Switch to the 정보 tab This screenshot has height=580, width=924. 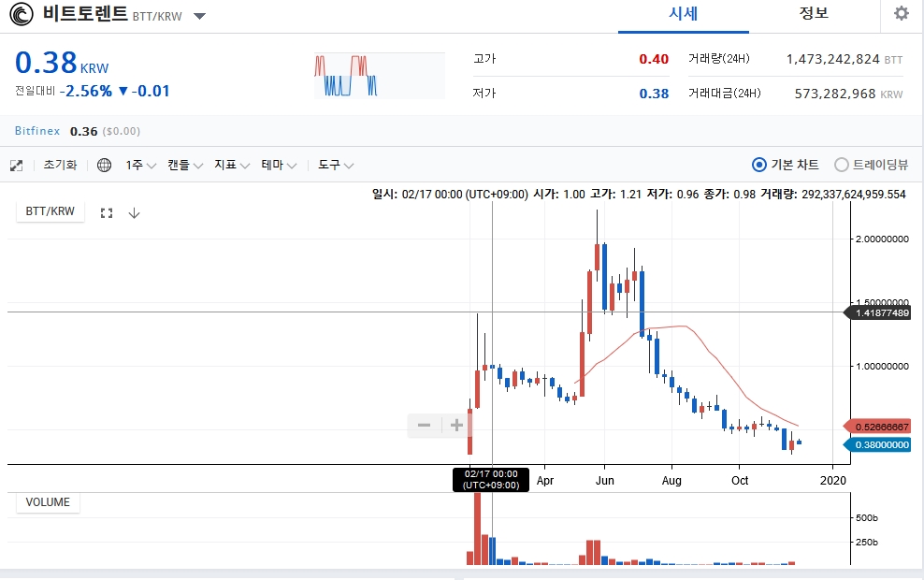pos(814,13)
